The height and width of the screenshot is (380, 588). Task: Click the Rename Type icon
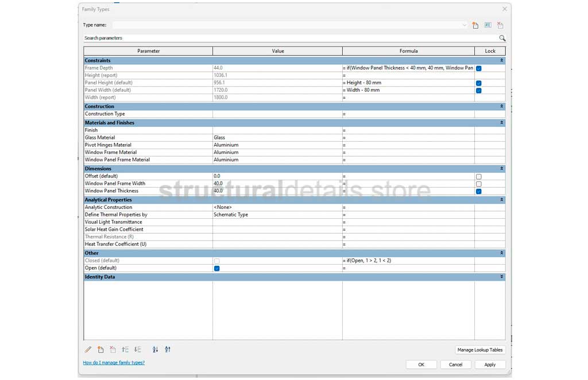tap(488, 25)
